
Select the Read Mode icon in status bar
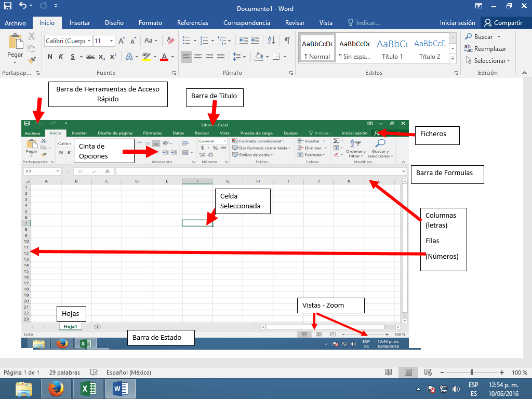[x=388, y=372]
